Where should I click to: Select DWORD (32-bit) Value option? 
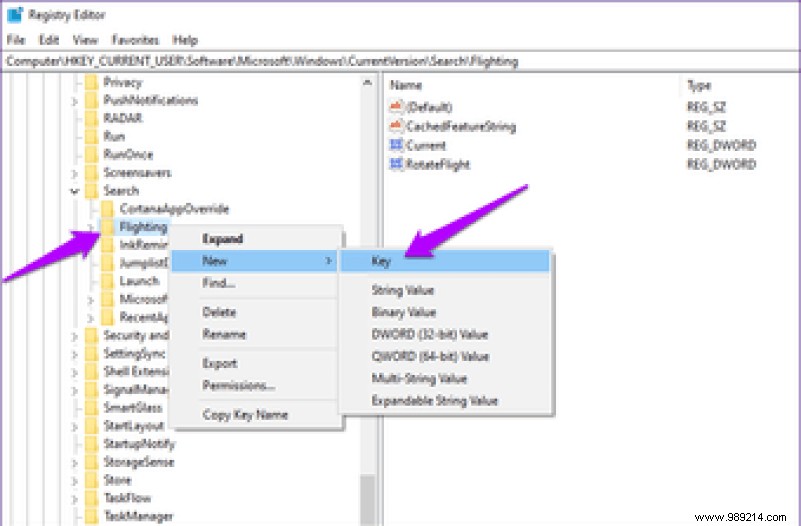pos(445,334)
